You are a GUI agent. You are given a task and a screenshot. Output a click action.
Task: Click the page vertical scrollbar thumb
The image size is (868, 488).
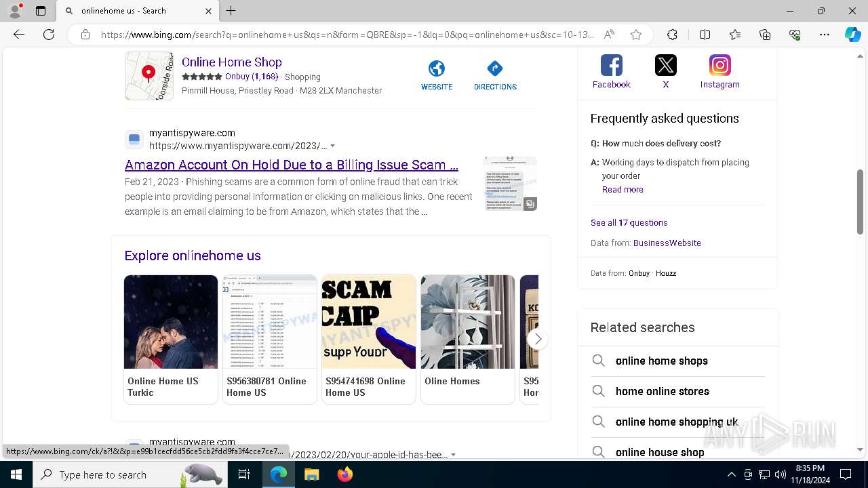(x=860, y=202)
